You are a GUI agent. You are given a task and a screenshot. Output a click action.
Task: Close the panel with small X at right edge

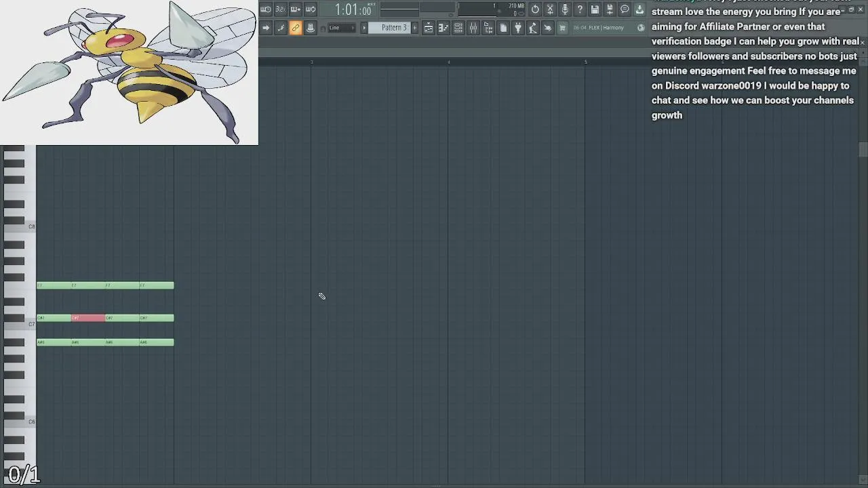click(x=863, y=42)
